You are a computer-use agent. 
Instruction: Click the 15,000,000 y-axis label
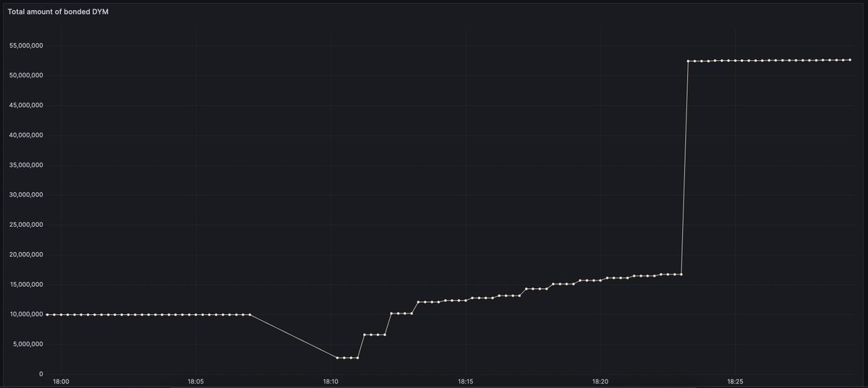pos(27,285)
